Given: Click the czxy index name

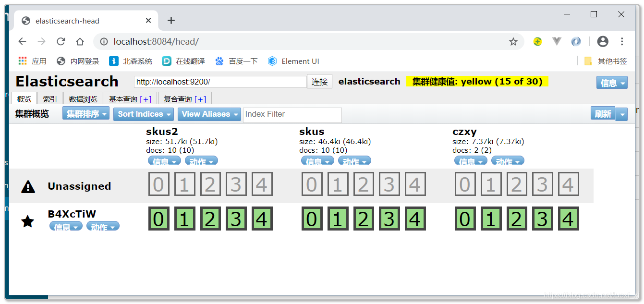Looking at the screenshot, I should click(464, 132).
